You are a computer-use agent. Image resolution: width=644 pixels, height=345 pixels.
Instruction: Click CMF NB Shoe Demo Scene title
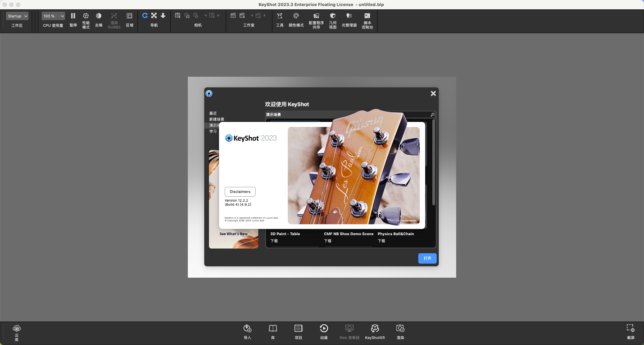pos(349,234)
